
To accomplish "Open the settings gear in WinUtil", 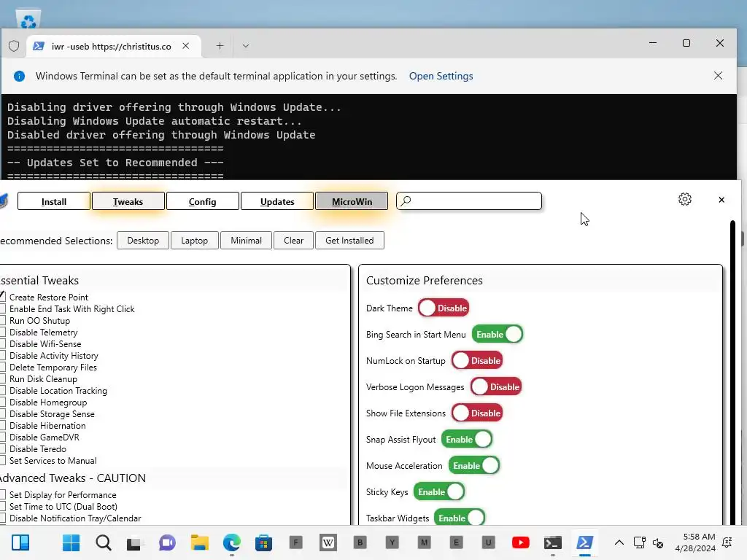I will [x=684, y=199].
